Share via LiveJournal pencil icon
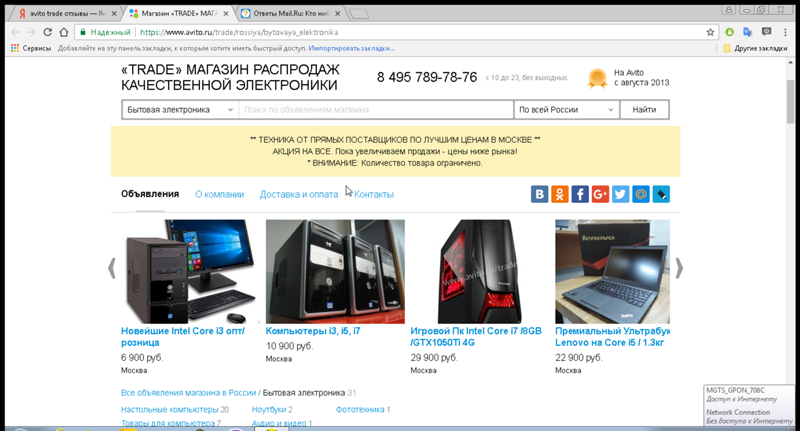 (x=661, y=194)
